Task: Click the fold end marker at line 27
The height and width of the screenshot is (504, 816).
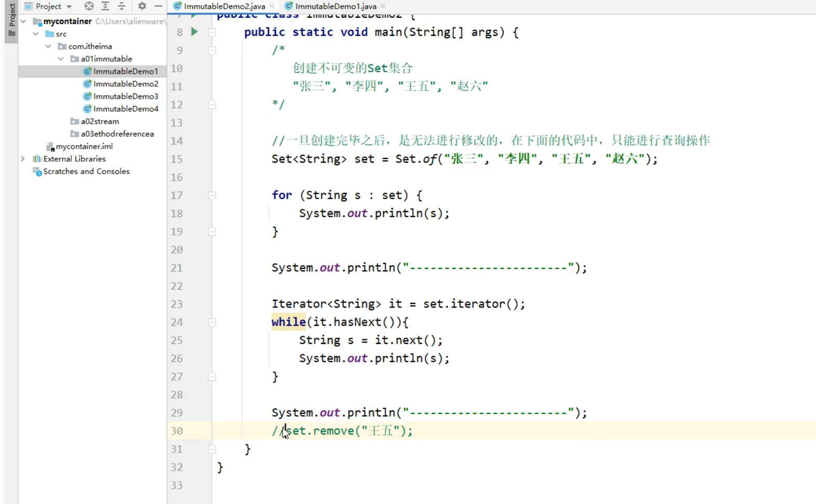Action: coord(212,376)
